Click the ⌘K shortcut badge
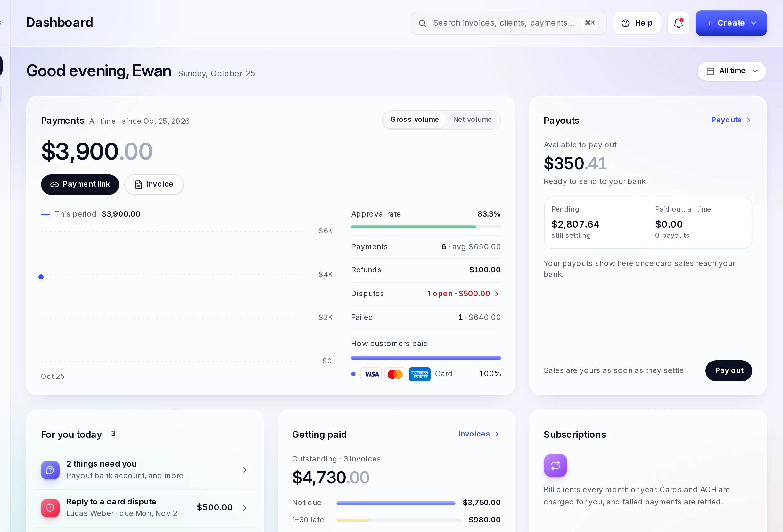 tap(589, 23)
